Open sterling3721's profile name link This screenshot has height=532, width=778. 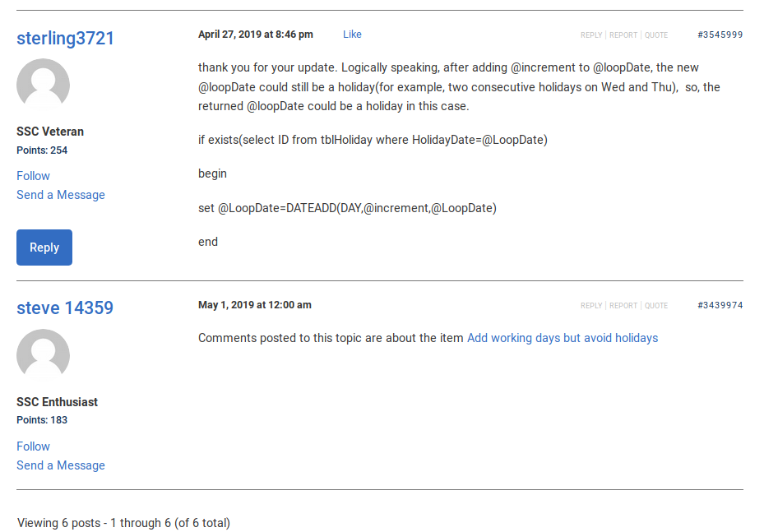point(65,39)
